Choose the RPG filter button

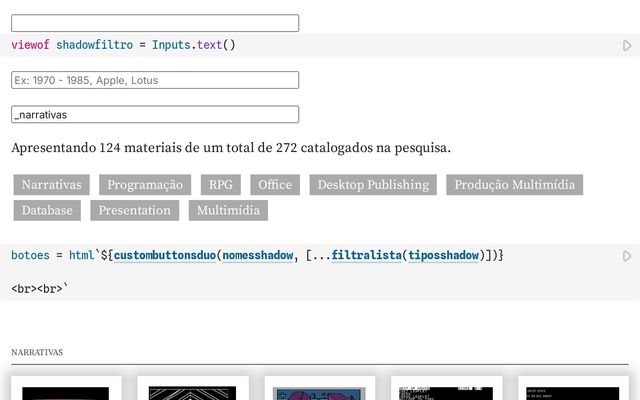(220, 184)
